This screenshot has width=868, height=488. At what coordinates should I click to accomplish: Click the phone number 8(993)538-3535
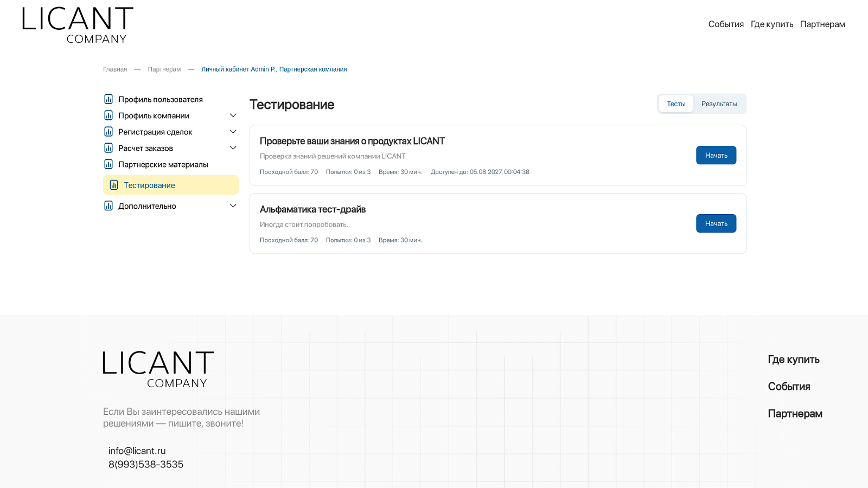pos(146,465)
